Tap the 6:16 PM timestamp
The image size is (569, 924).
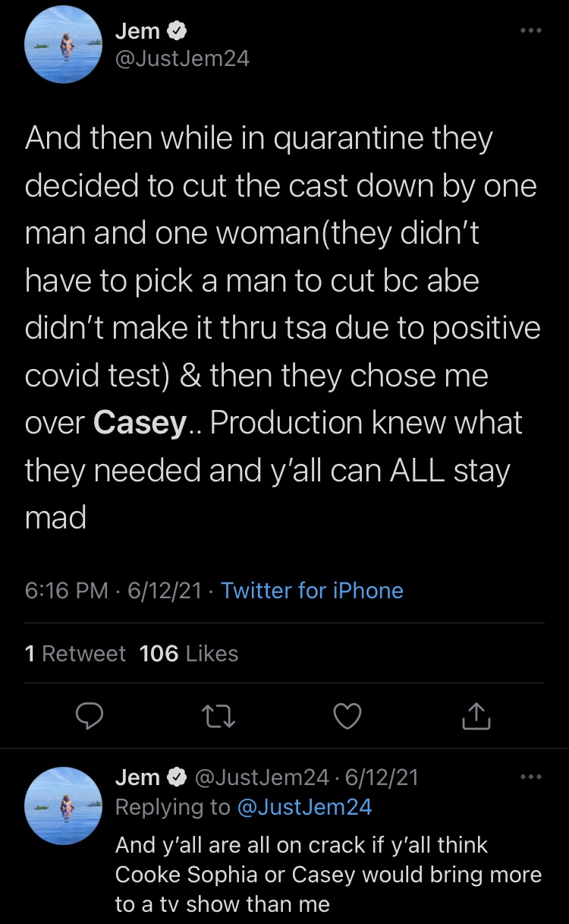pyautogui.click(x=67, y=591)
